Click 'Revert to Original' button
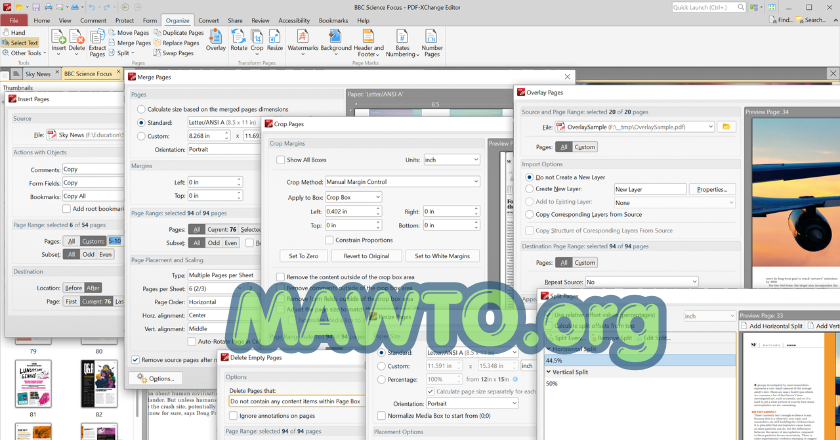Viewport: 840px width, 440px height. [x=366, y=256]
